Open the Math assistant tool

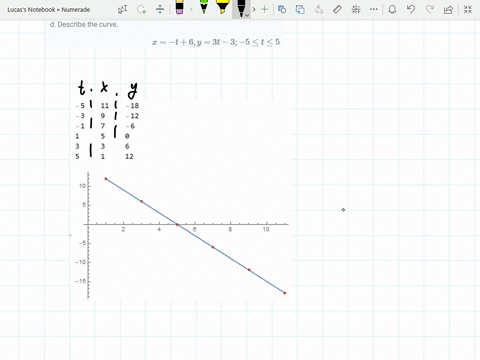tap(356, 9)
